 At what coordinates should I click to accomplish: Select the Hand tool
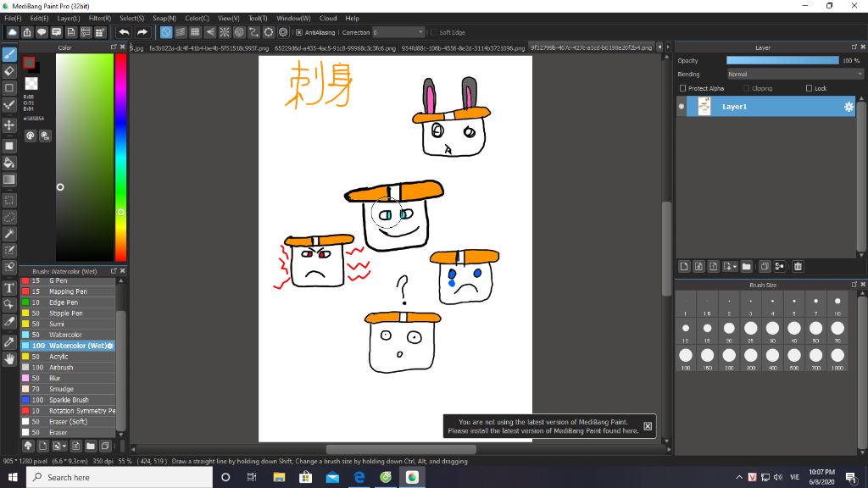[x=9, y=359]
